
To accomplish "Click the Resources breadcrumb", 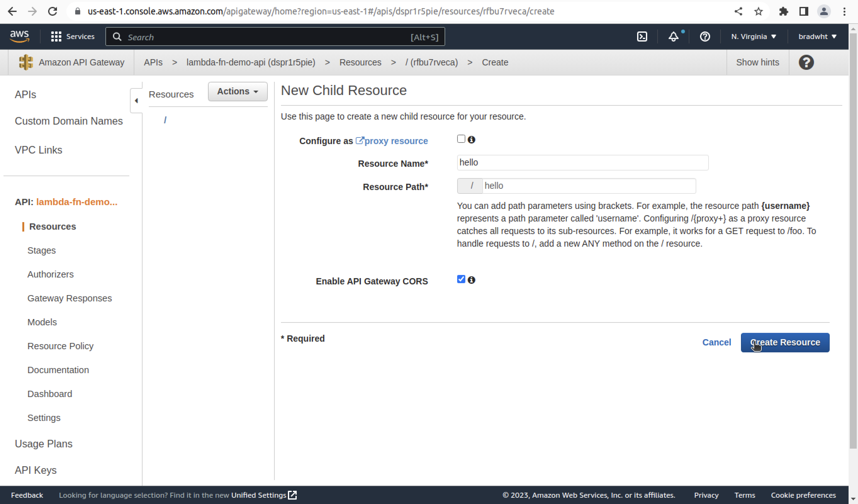I will coord(360,62).
